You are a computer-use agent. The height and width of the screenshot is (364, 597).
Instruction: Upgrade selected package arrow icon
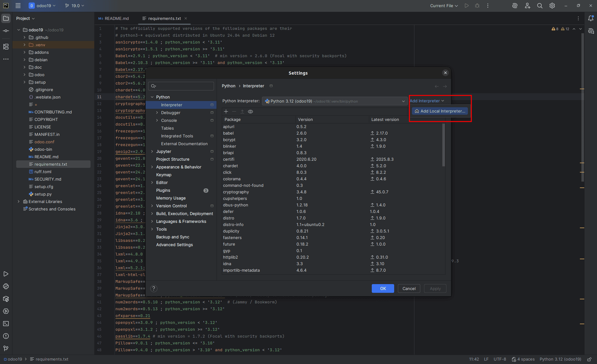[242, 112]
